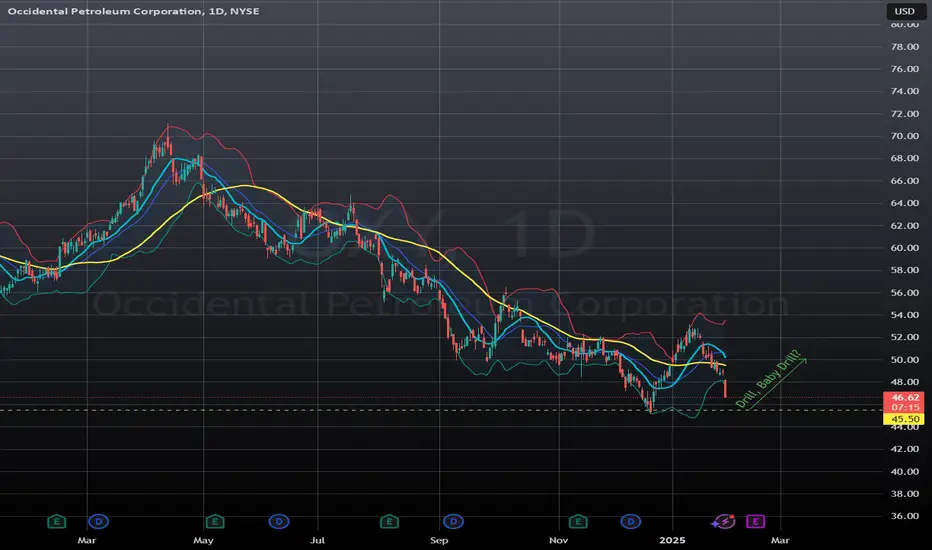This screenshot has width=932, height=550.
Task: Open the earnings marker between Jul and Sep
Action: pyautogui.click(x=389, y=522)
